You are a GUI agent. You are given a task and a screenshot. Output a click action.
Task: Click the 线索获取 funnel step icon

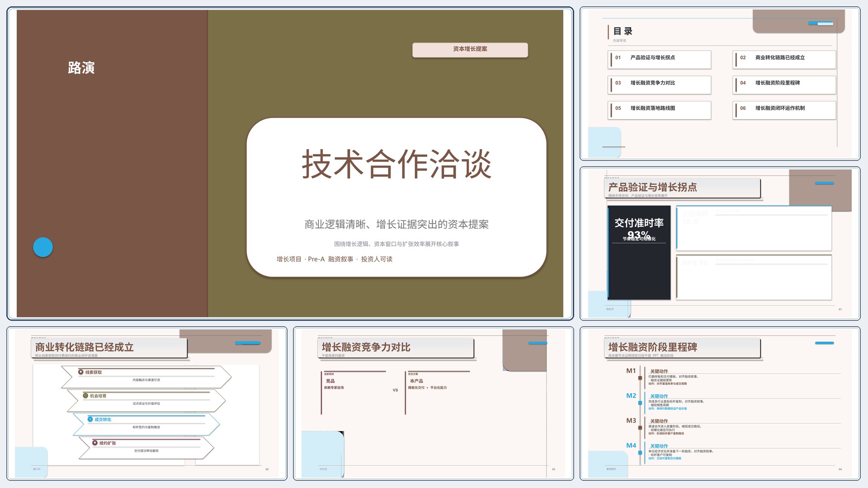[81, 372]
